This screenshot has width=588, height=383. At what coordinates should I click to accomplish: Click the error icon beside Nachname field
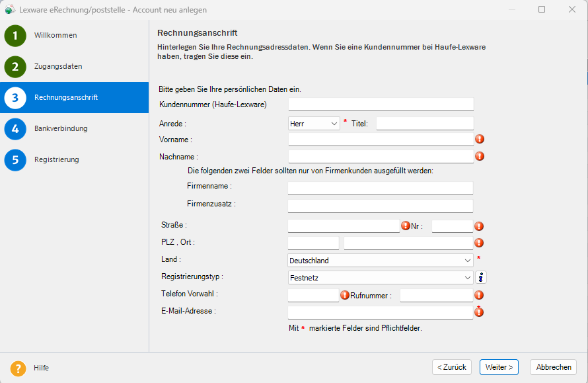pos(480,156)
